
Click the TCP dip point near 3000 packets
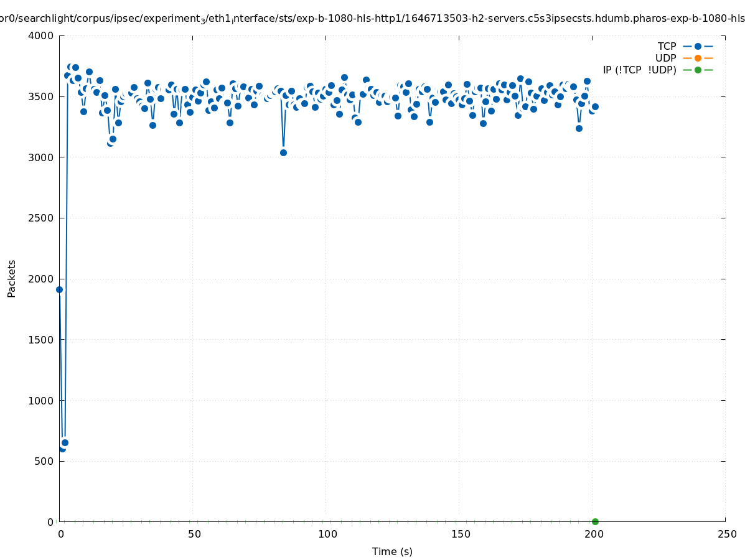point(283,152)
